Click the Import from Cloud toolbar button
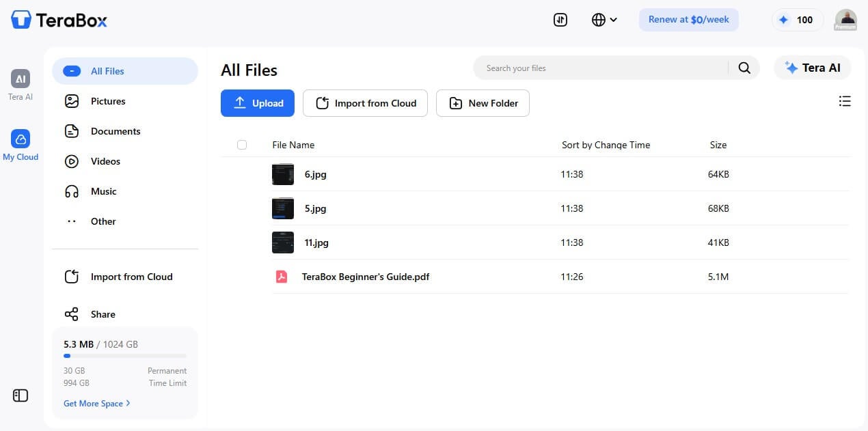The image size is (868, 431). [x=365, y=103]
